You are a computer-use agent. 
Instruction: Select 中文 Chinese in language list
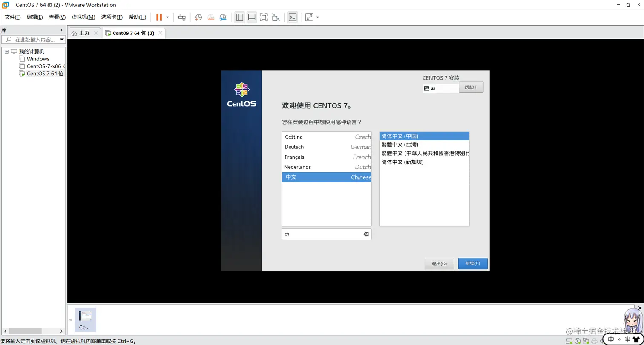[326, 177]
